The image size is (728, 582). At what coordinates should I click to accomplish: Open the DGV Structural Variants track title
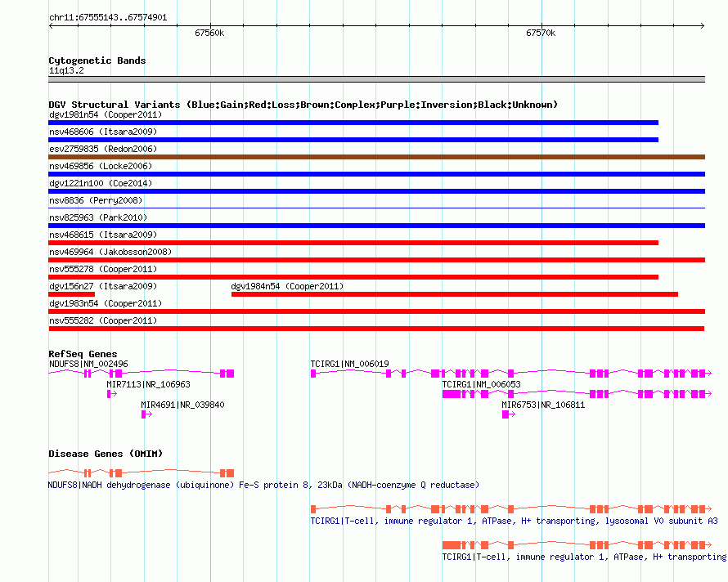tap(303, 105)
